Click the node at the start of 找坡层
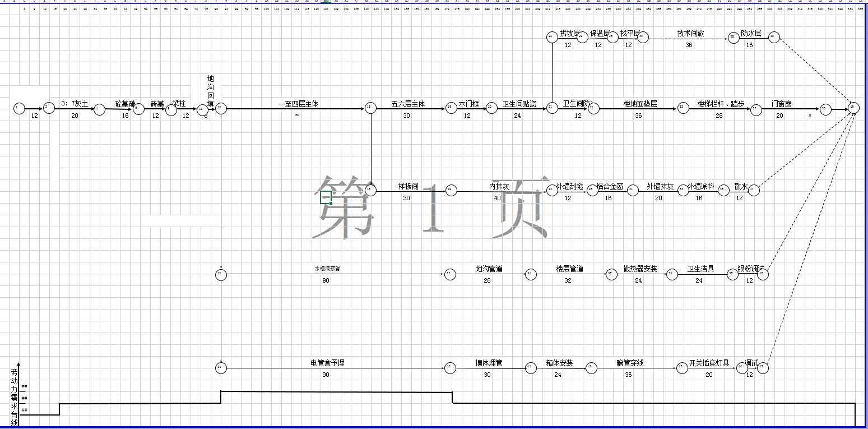868x429 pixels. (x=552, y=37)
